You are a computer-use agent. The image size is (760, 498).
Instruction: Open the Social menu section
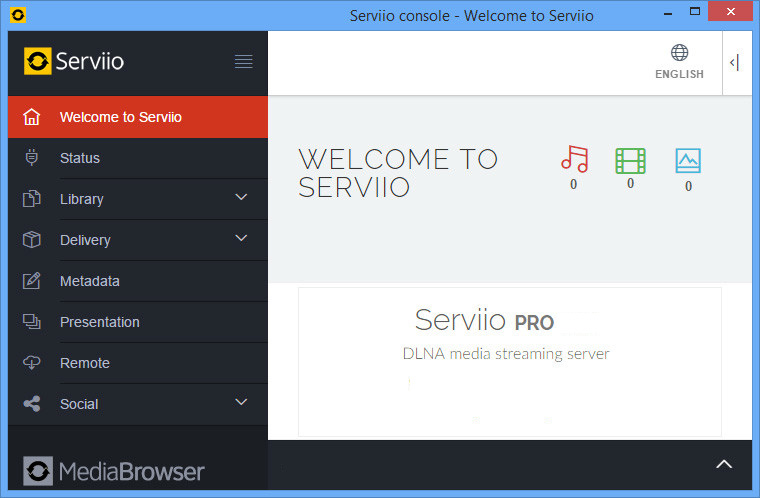[x=138, y=404]
